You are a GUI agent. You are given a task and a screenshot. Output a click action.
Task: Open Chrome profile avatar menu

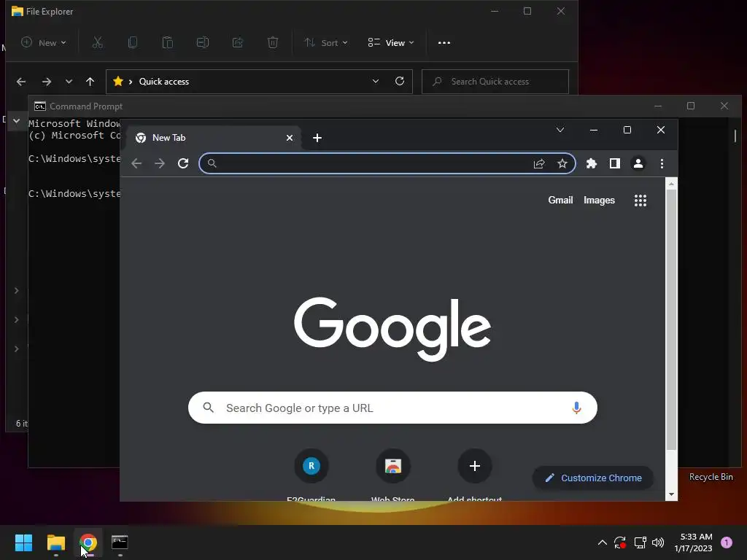[x=638, y=163]
